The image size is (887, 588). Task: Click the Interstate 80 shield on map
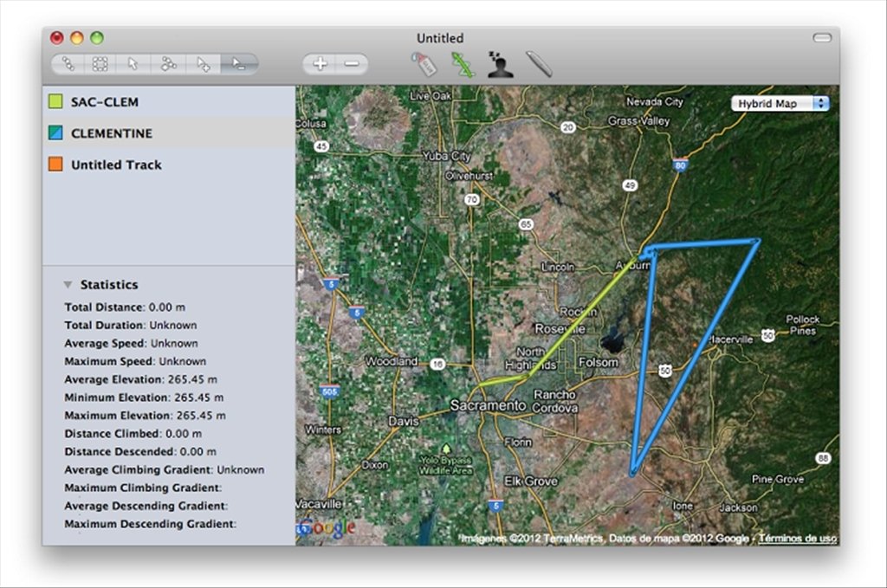point(681,165)
